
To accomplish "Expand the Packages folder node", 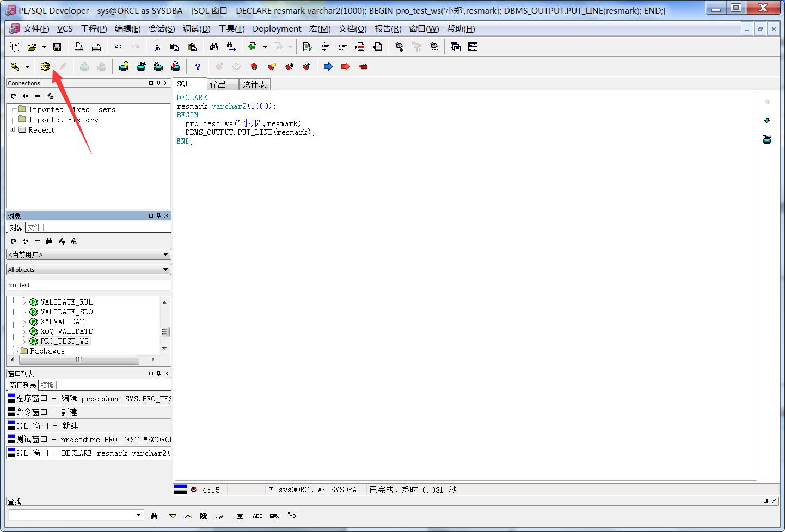I will point(14,351).
